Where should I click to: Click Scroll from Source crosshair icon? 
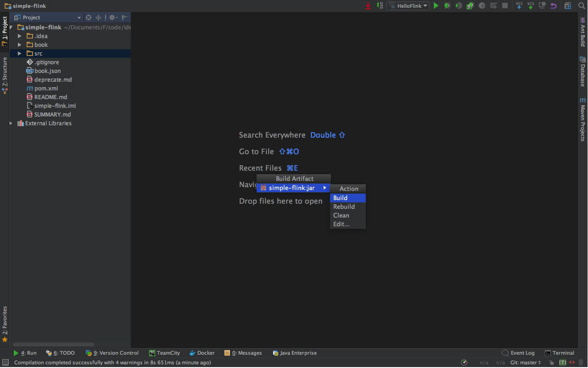89,17
